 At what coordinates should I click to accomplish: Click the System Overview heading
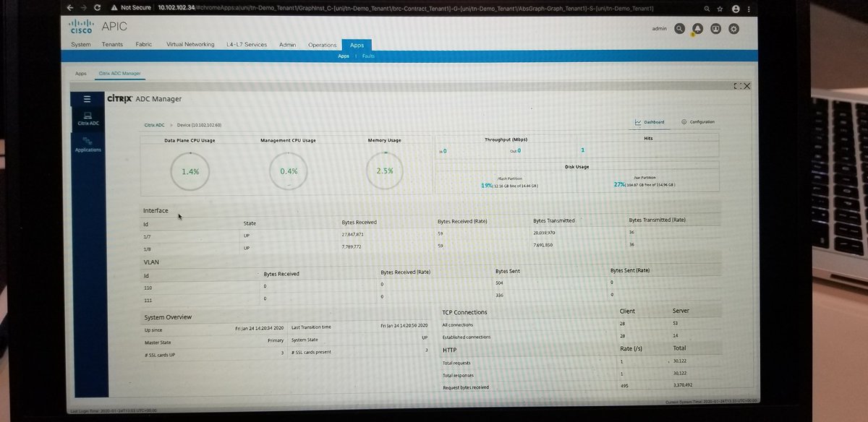click(167, 317)
